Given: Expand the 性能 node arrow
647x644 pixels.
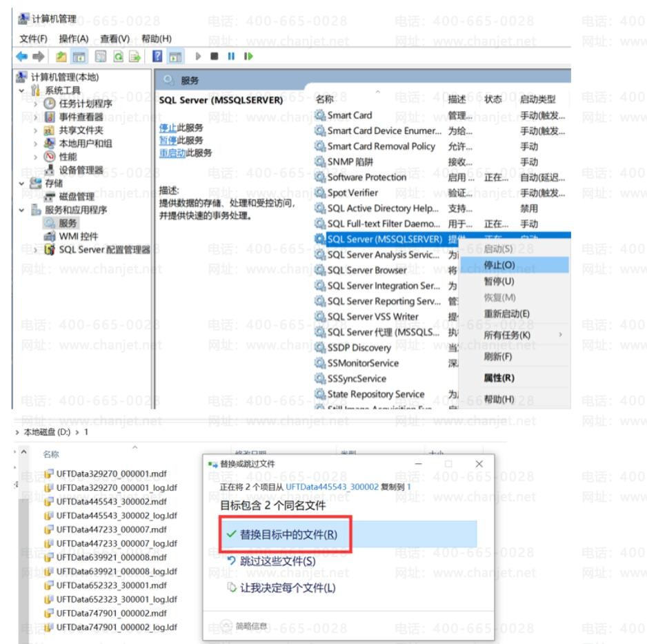Looking at the screenshot, I should click(x=35, y=157).
